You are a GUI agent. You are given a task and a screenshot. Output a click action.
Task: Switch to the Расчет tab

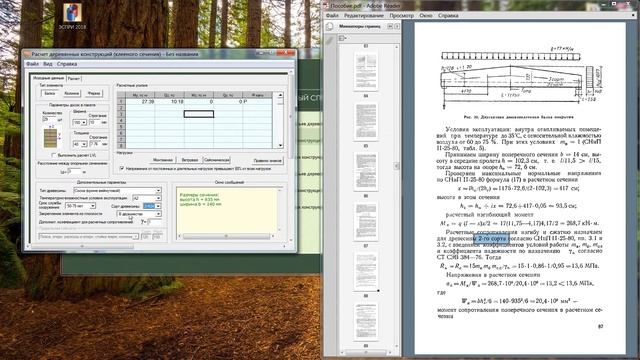click(x=74, y=78)
